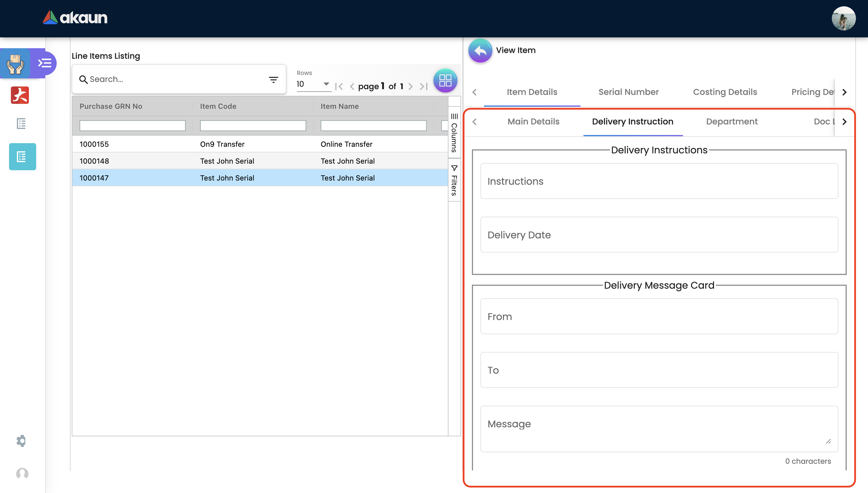The height and width of the screenshot is (493, 868).
Task: Switch to the Serial Number tab
Action: (628, 92)
